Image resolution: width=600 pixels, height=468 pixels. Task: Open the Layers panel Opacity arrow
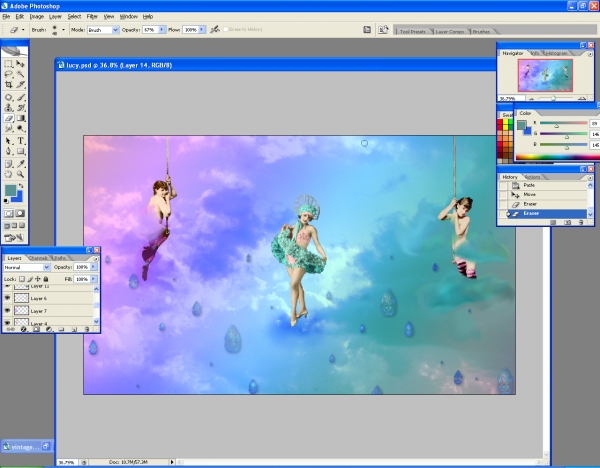point(94,267)
